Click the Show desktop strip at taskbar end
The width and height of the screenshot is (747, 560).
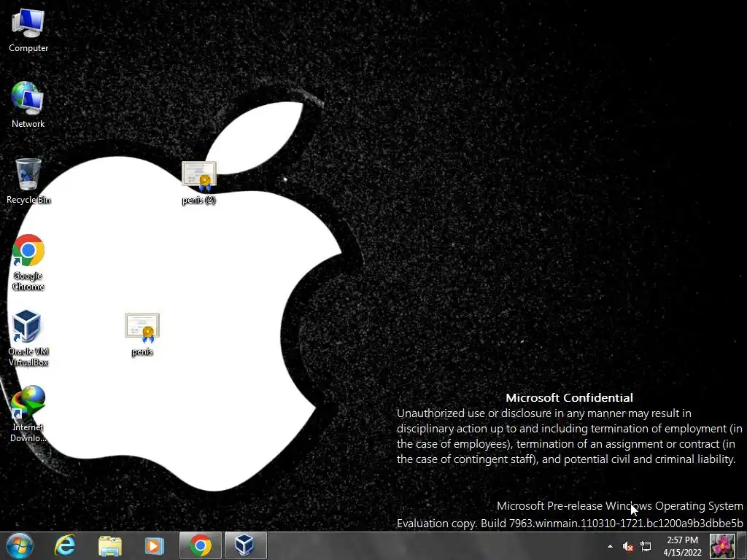pos(742,545)
